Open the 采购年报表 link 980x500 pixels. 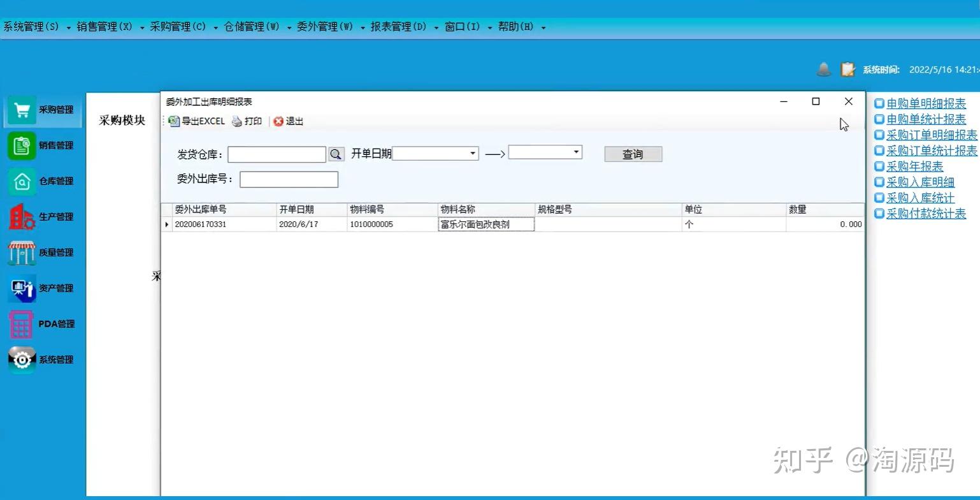914,166
